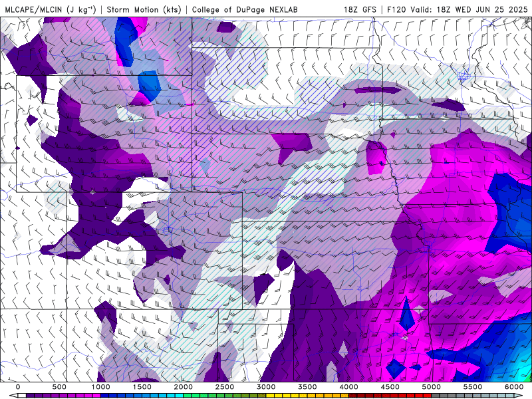Click the 500 label on the color scale

click(59, 387)
